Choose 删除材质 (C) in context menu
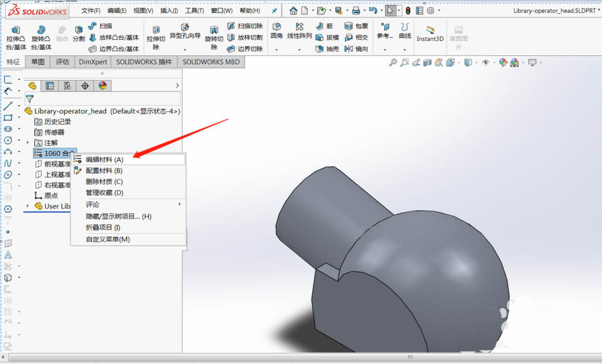Screen dimensions: 602x364 coord(129,182)
